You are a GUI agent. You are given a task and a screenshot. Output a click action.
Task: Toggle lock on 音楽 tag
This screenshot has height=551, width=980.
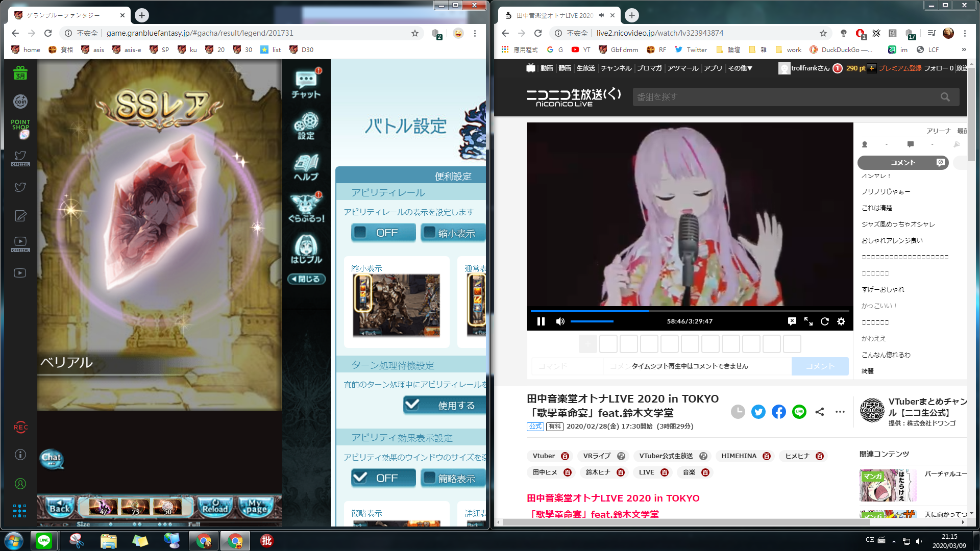[x=705, y=472]
